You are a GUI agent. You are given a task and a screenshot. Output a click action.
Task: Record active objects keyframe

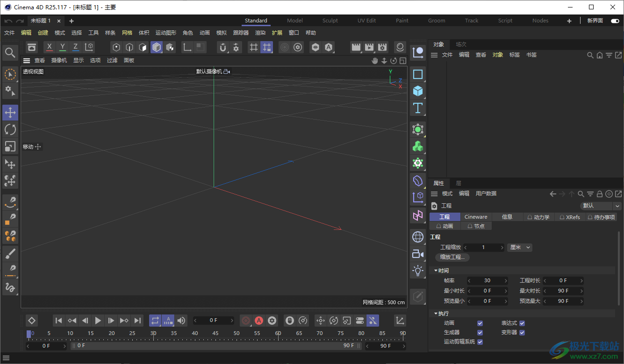246,321
